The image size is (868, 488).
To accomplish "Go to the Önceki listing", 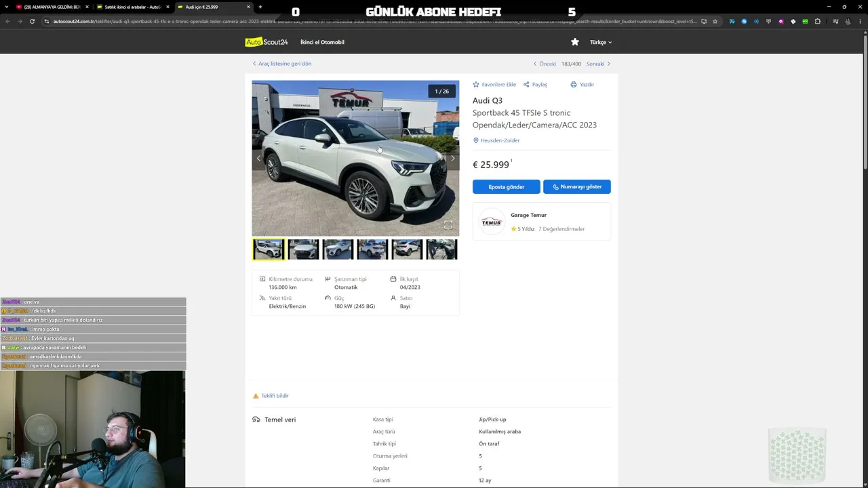I will coord(545,64).
